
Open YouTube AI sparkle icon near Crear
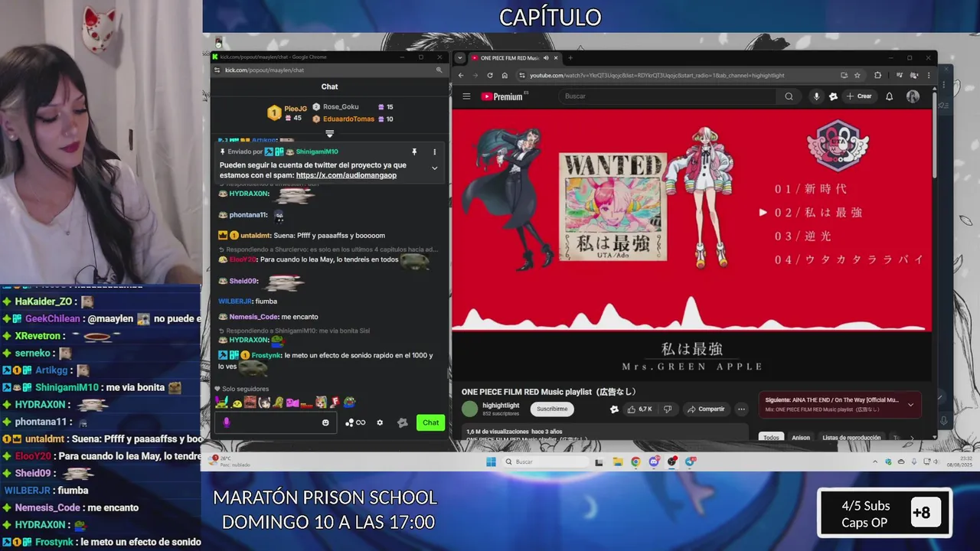pos(833,96)
